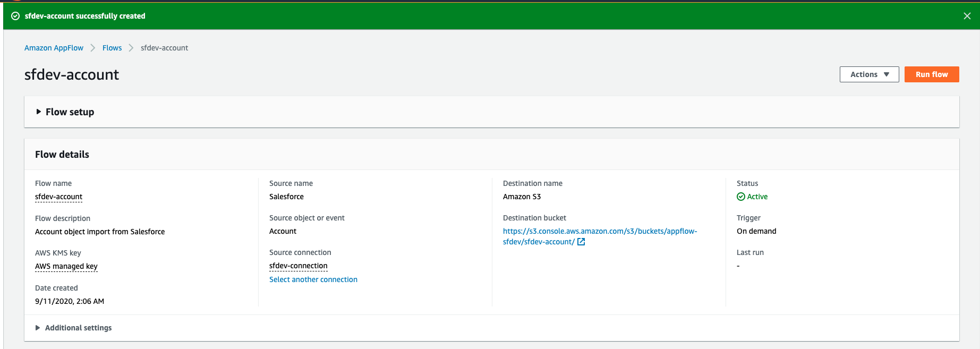Select 'Account object import from Salesforce' description
The image size is (980, 349).
pyautogui.click(x=100, y=232)
